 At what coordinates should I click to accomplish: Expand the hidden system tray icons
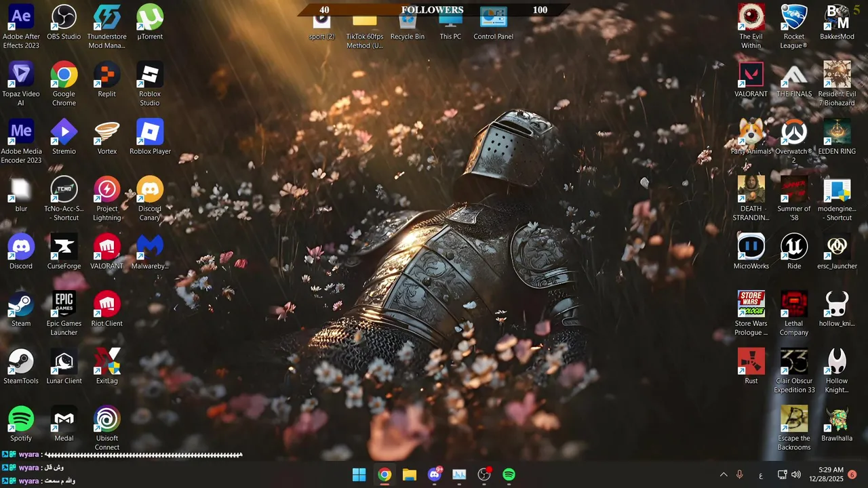tap(723, 475)
